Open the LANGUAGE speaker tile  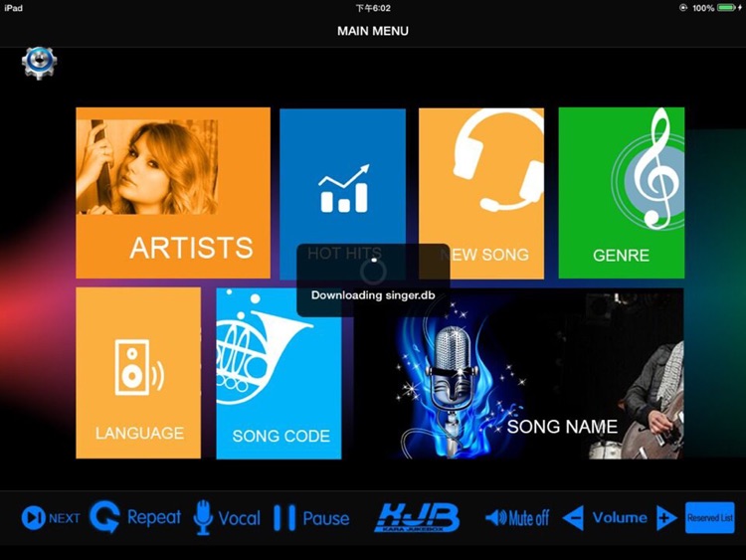(x=138, y=373)
